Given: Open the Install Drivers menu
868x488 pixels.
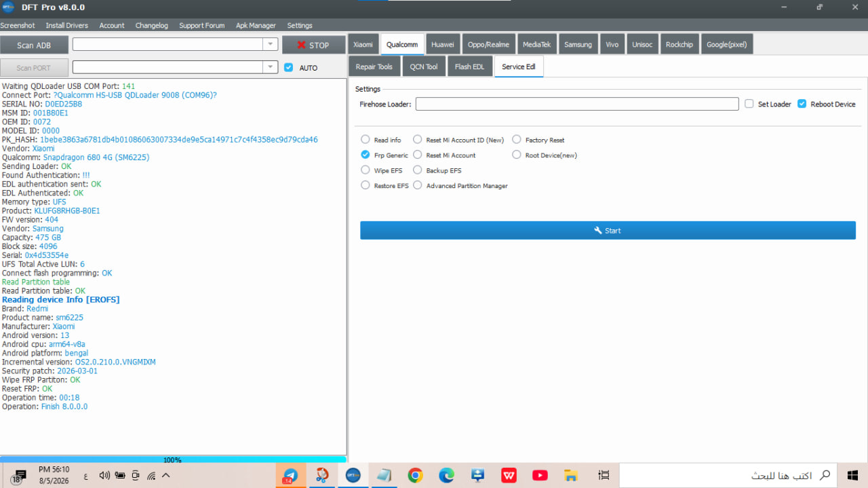Looking at the screenshot, I should 66,25.
